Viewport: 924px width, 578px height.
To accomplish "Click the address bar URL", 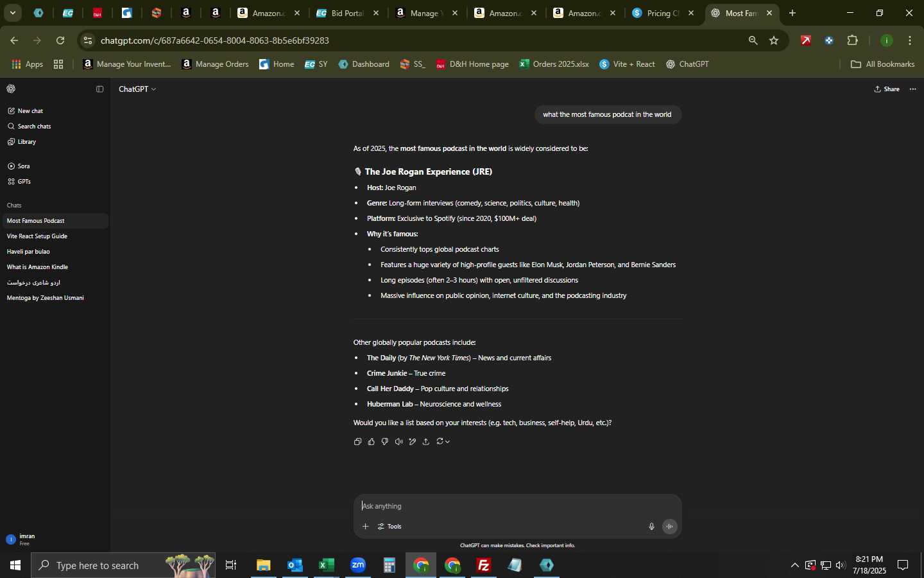I will [215, 40].
